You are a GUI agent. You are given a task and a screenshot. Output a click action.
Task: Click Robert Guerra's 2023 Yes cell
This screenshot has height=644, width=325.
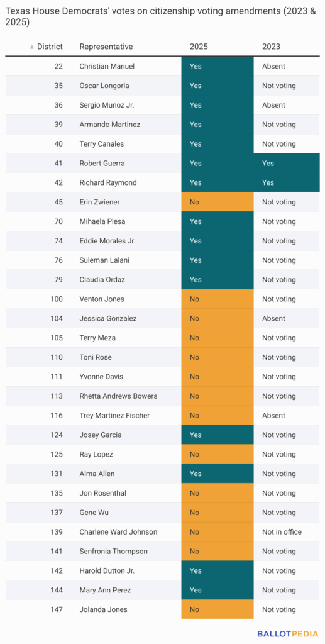tap(287, 163)
